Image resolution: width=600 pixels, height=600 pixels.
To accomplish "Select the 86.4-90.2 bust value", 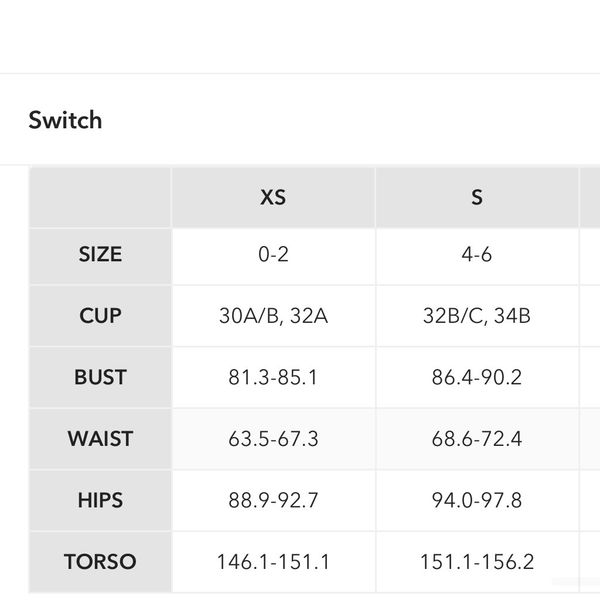I will [477, 377].
